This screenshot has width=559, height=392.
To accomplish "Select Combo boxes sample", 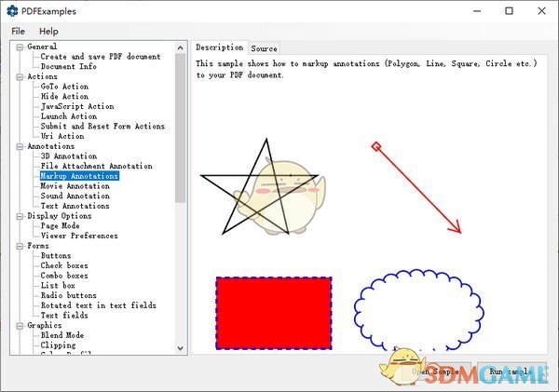I will click(64, 276).
